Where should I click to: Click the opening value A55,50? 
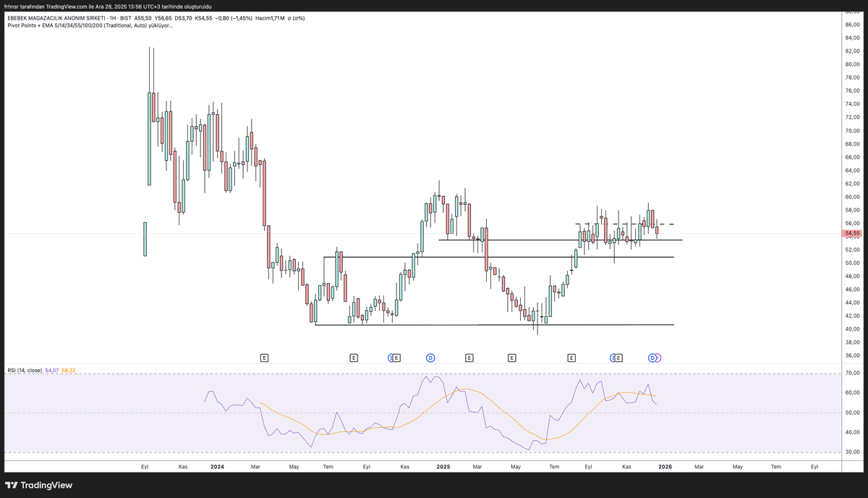pos(142,18)
